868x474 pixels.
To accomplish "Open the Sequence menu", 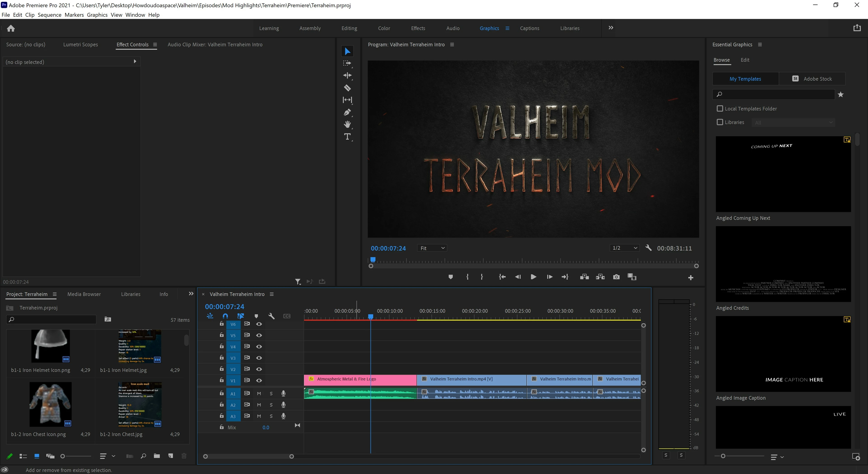I will [x=49, y=15].
